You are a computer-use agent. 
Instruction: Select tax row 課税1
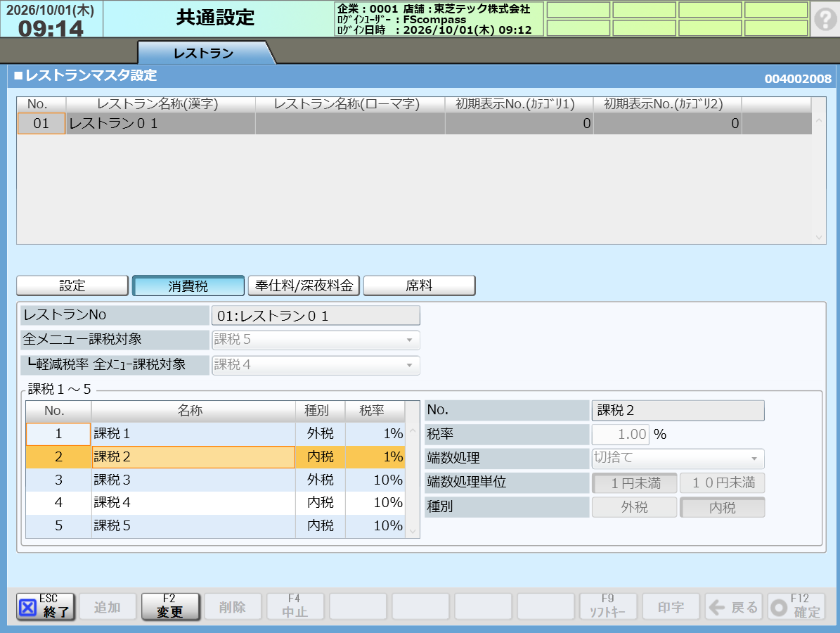pyautogui.click(x=215, y=434)
